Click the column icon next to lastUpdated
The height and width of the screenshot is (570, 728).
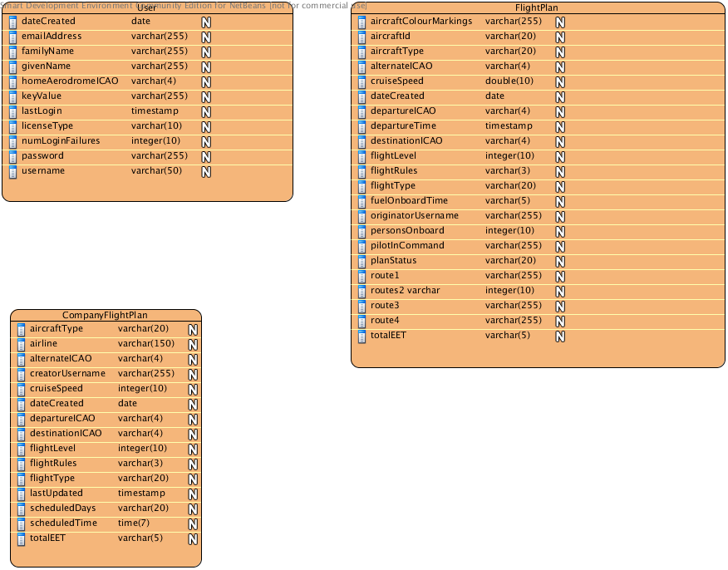coord(21,494)
